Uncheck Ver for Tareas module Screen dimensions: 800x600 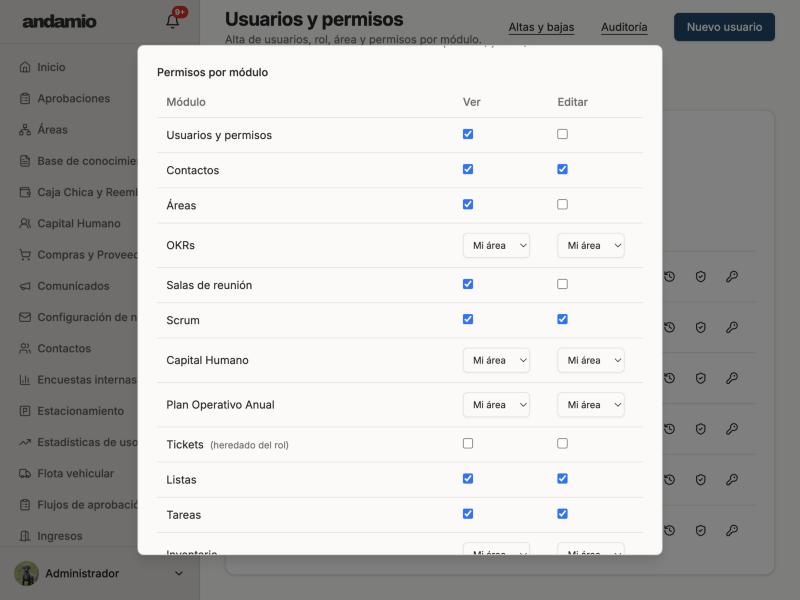(468, 514)
